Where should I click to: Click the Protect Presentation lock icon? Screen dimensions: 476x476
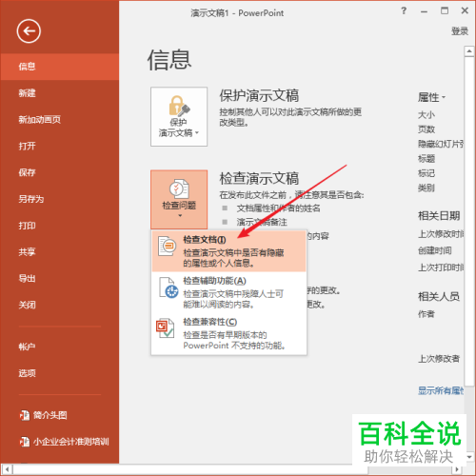tap(179, 106)
